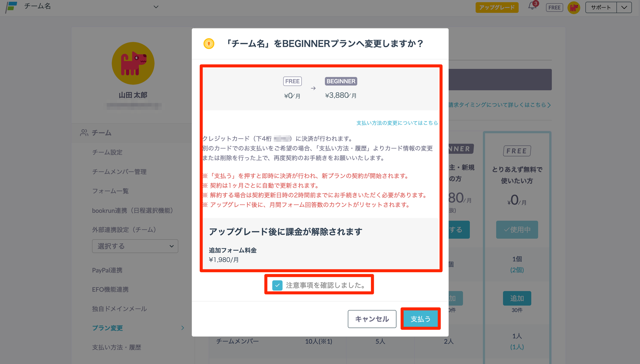Click the upgrade coin icon in dialog
Image resolution: width=640 pixels, height=364 pixels.
(209, 44)
